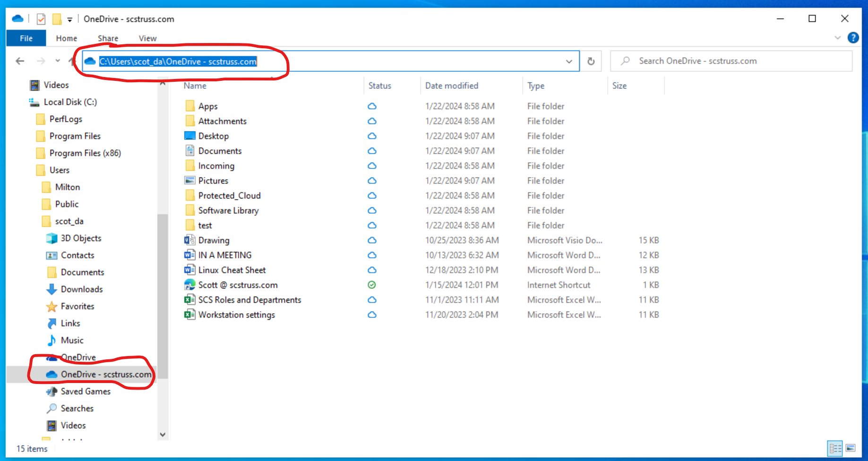Open Local Disk (C:) in navigation pane
Viewport: 868px width, 461px height.
tap(70, 102)
